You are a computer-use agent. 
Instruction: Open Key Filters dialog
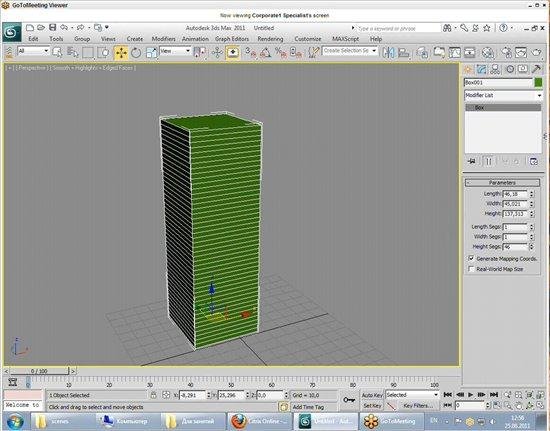point(418,406)
